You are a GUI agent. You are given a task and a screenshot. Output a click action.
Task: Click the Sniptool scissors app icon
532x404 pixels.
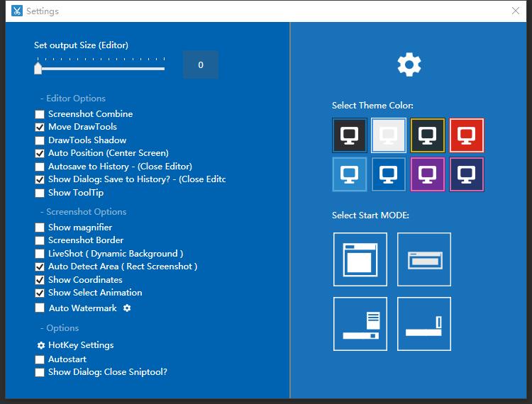click(16, 11)
